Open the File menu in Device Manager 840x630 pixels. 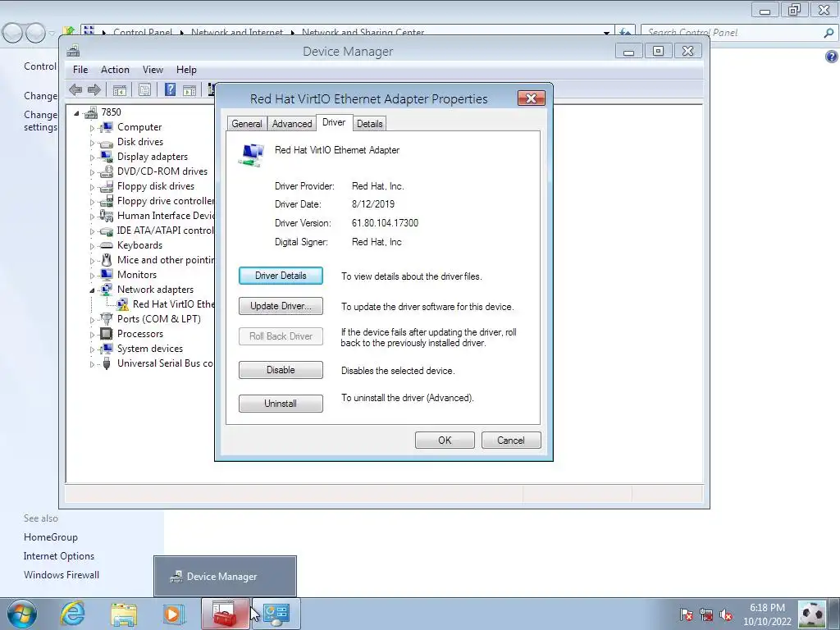(x=80, y=70)
